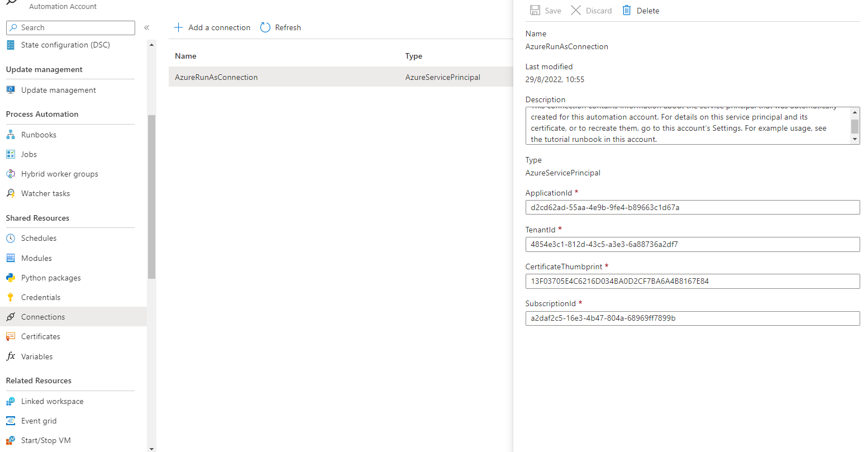This screenshot has height=452, width=868.
Task: Open the Certificates menu item
Action: (x=40, y=336)
